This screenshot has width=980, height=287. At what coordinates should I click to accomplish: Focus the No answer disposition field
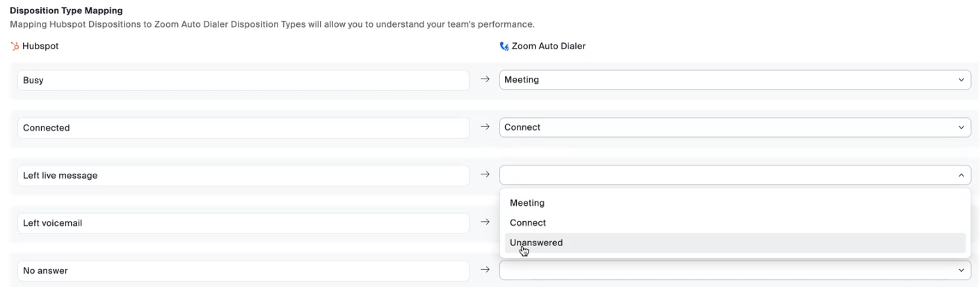(243, 270)
